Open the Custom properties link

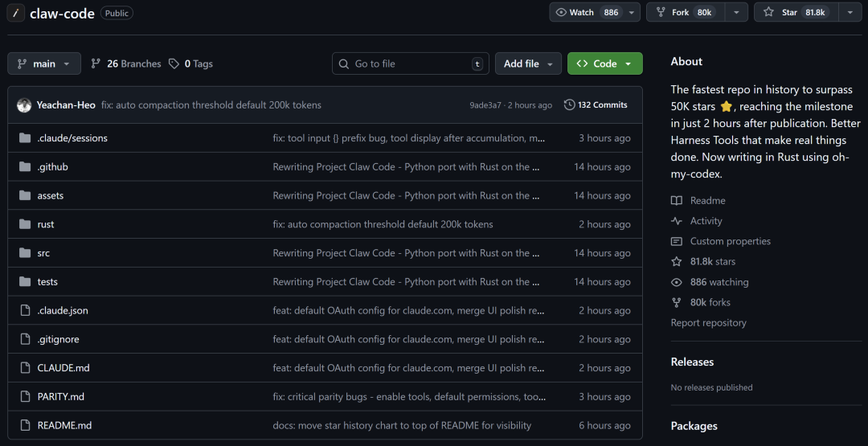[x=730, y=241]
